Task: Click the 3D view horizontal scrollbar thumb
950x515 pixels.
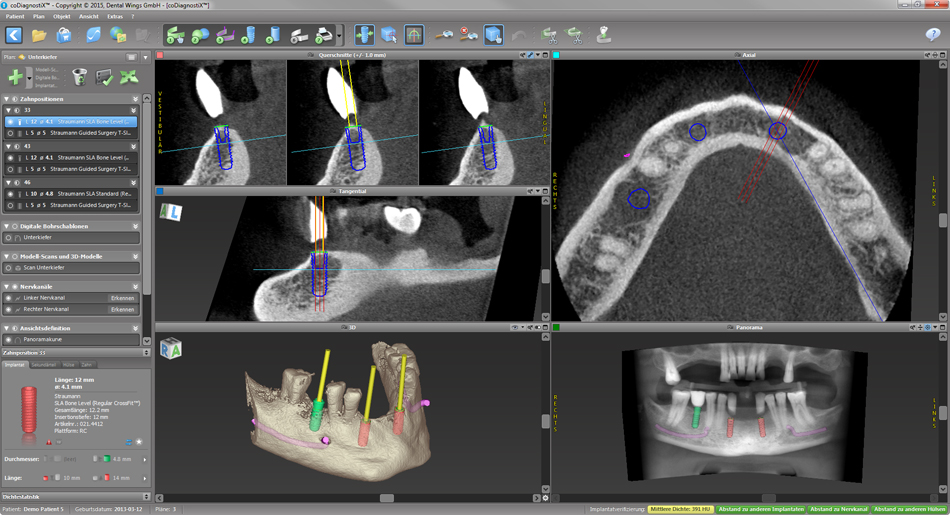Action: (x=386, y=498)
